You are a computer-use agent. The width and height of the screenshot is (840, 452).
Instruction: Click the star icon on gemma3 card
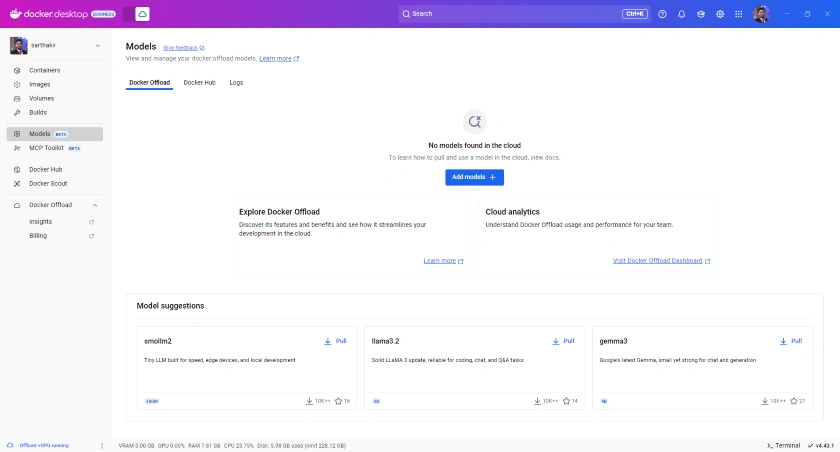point(794,401)
